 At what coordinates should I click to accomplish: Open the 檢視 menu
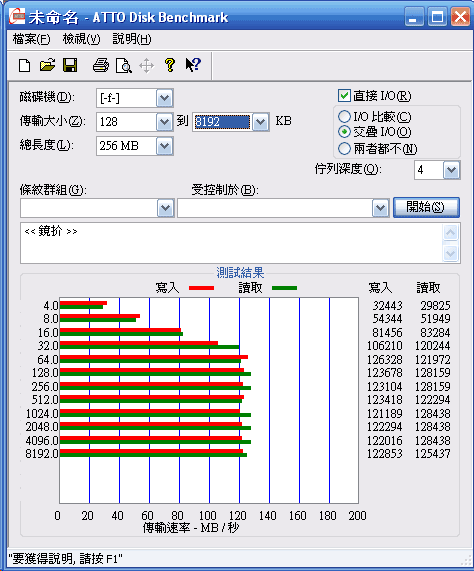81,39
